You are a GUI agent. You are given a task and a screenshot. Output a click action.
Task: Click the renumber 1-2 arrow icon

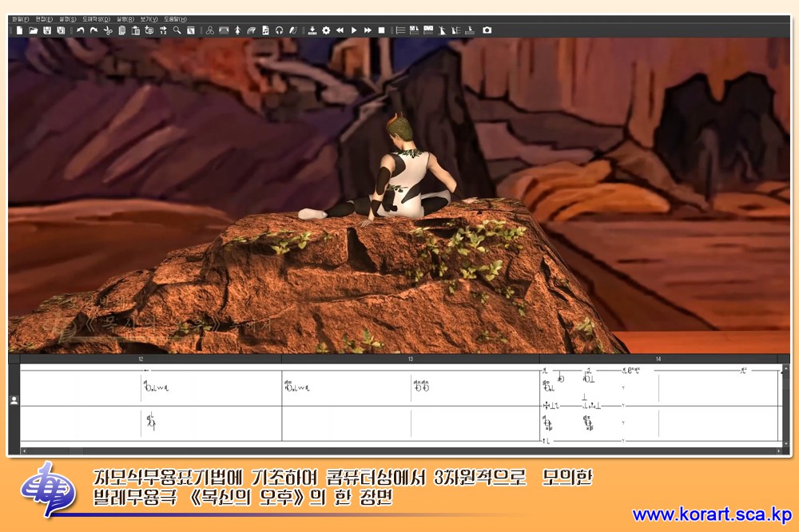(x=163, y=30)
